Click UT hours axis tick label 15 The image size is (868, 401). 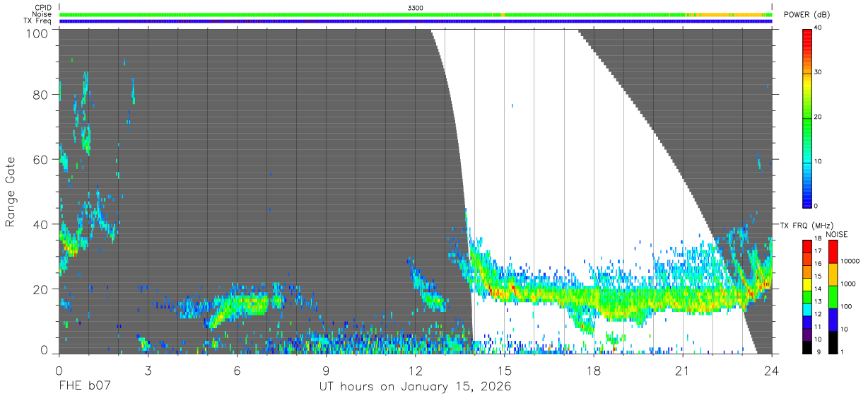click(504, 371)
